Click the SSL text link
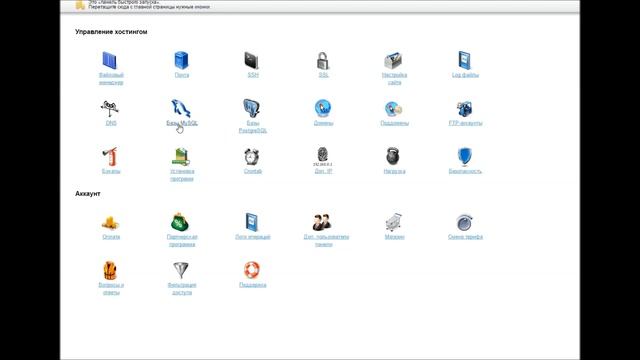Image resolution: width=640 pixels, height=360 pixels. point(323,75)
